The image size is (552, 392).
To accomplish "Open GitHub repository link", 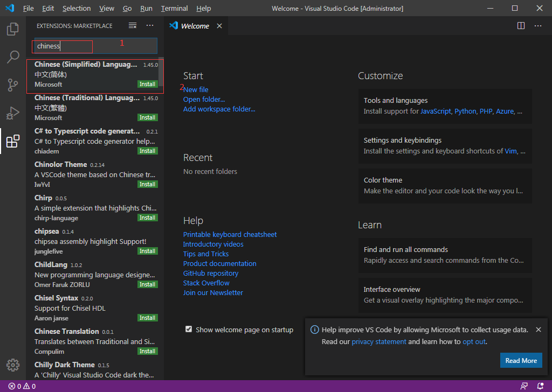I will [x=211, y=273].
